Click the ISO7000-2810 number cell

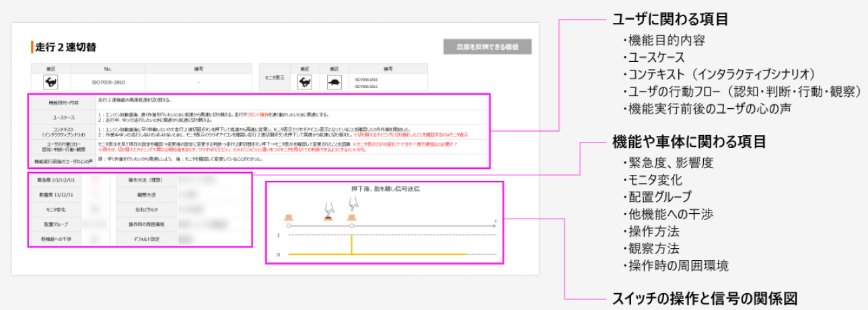pos(108,82)
